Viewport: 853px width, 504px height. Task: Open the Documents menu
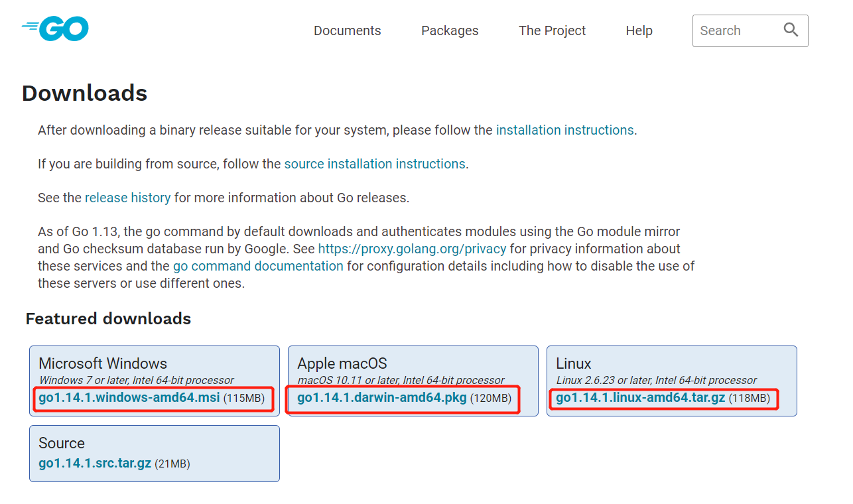(x=348, y=31)
